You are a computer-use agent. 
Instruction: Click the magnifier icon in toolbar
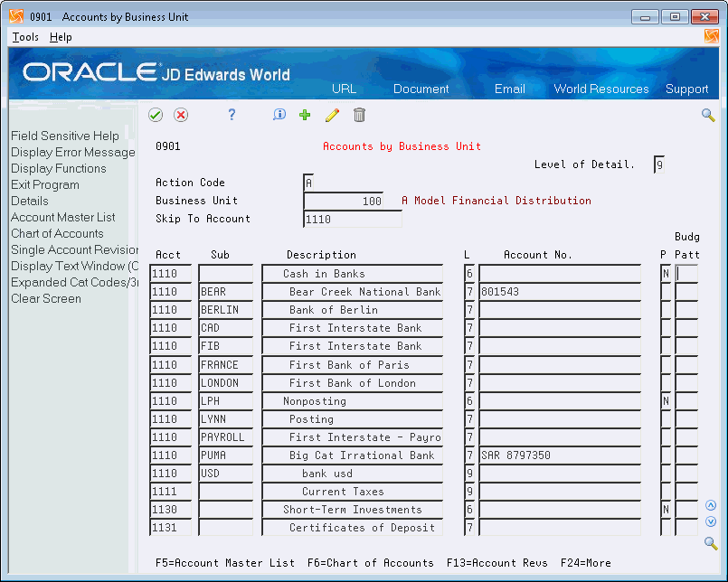(708, 115)
